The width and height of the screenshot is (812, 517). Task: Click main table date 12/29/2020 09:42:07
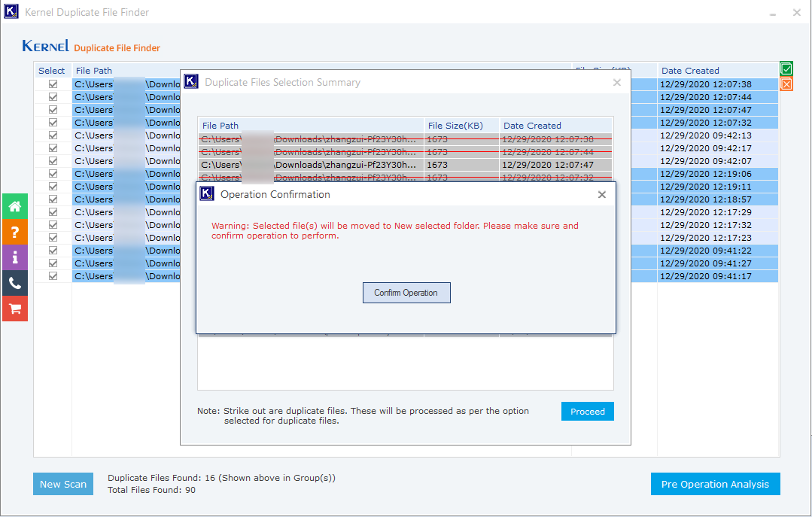tap(705, 161)
